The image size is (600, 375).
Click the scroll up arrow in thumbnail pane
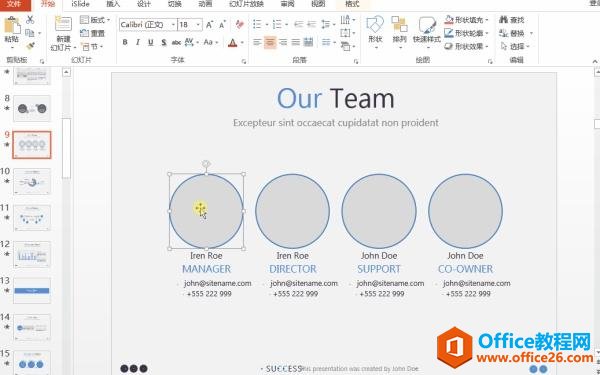[67, 72]
